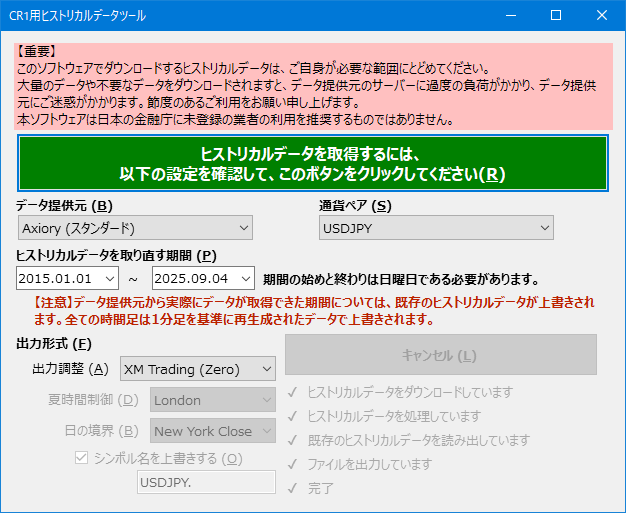
Task: Click the checkmark icon beside ファイルを出力しています
Action: pyautogui.click(x=293, y=464)
